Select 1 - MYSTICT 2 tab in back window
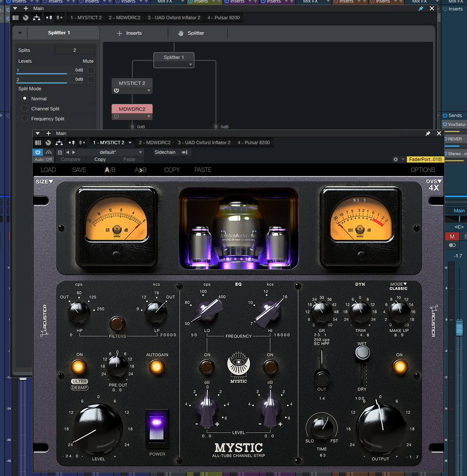 [86, 18]
